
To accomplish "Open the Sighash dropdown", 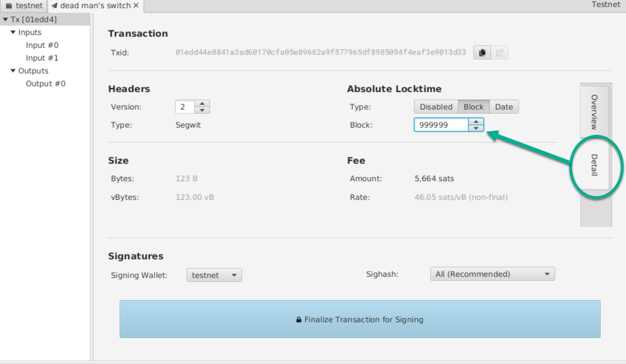I will tap(492, 274).
